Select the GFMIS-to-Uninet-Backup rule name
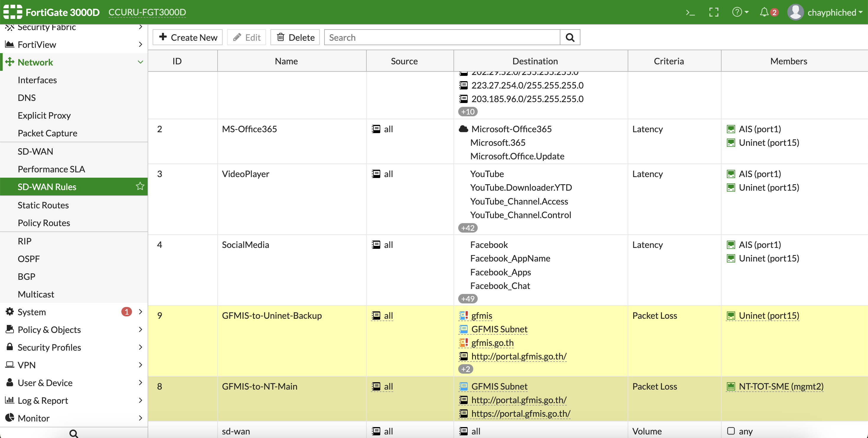The width and height of the screenshot is (868, 438). tap(272, 315)
